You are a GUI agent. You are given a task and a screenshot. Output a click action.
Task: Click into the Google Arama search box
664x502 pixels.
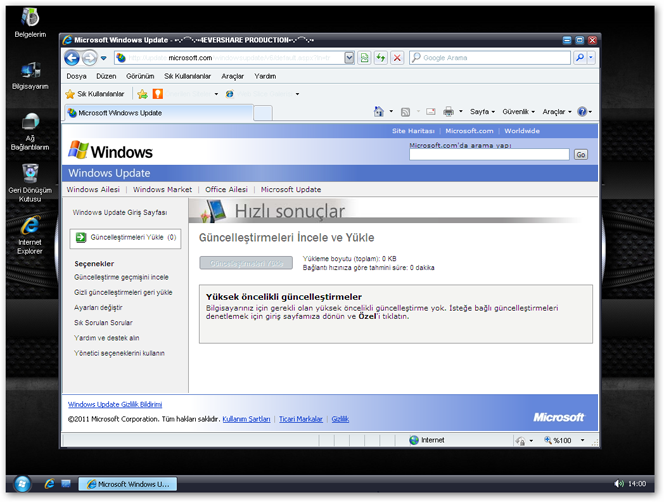pyautogui.click(x=490, y=58)
